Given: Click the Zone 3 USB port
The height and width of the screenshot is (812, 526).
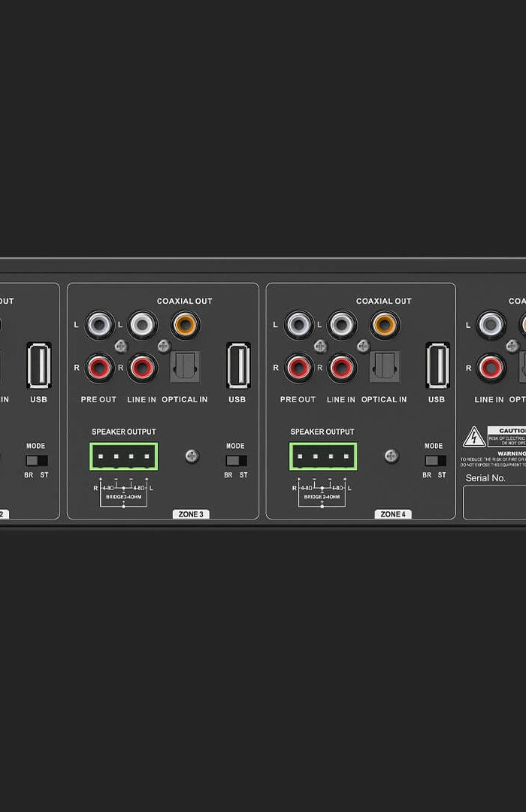Looking at the screenshot, I should click(x=238, y=365).
